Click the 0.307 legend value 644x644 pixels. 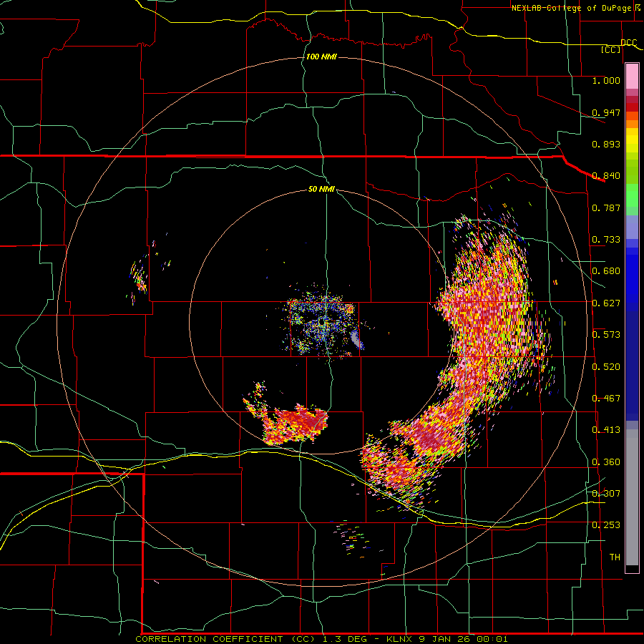[x=606, y=493]
